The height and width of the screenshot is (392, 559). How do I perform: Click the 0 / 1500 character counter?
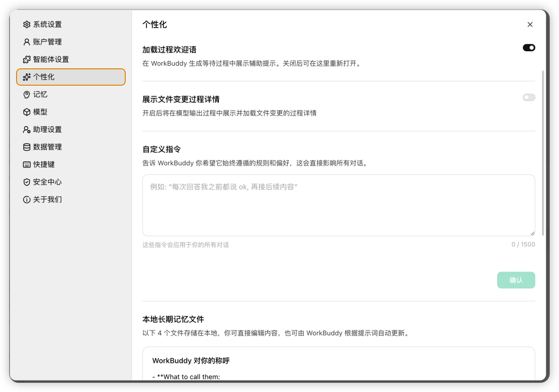(523, 245)
